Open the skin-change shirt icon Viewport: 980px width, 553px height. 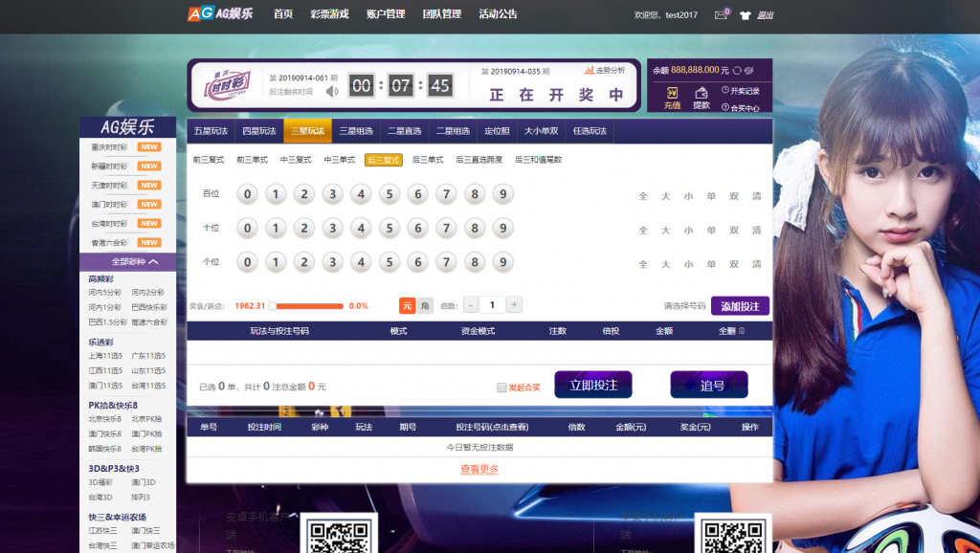[745, 15]
